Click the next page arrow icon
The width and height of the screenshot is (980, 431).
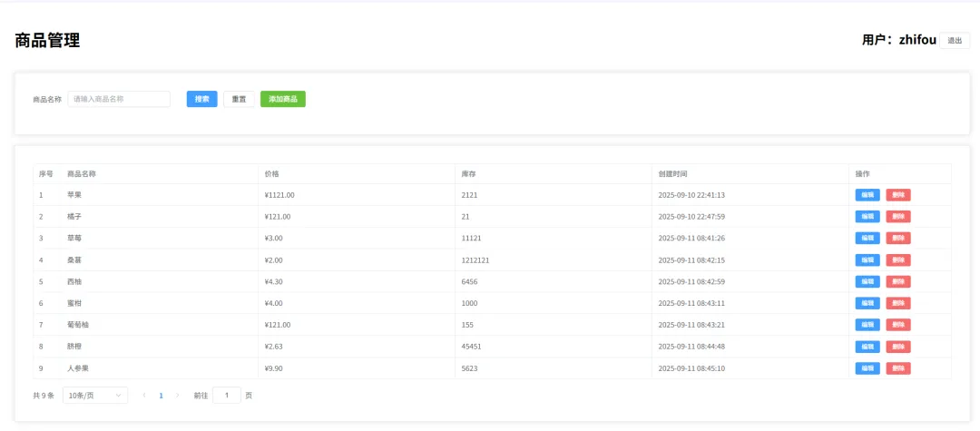tap(177, 396)
